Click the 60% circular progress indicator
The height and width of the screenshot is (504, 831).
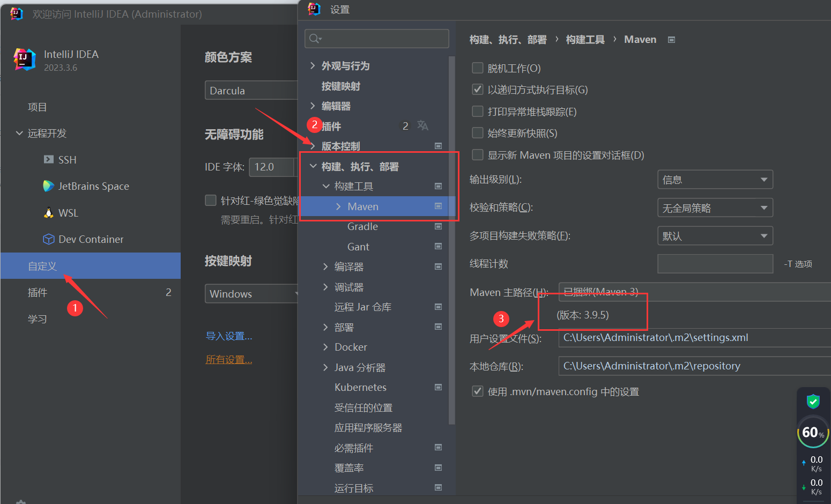coord(813,432)
